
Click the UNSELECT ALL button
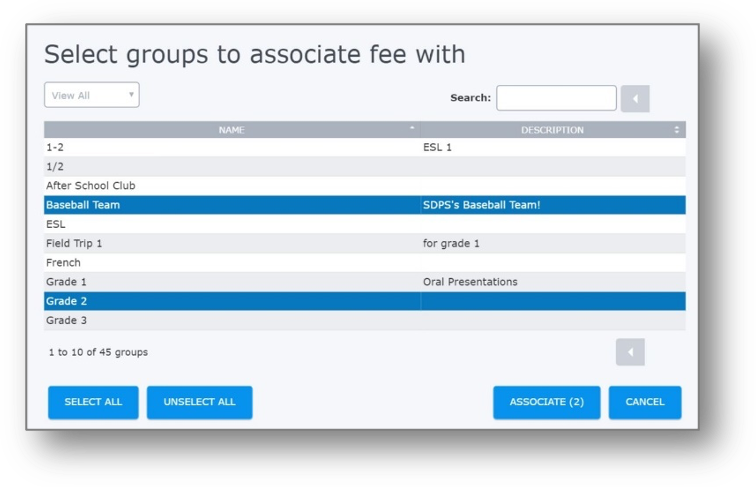click(x=200, y=402)
